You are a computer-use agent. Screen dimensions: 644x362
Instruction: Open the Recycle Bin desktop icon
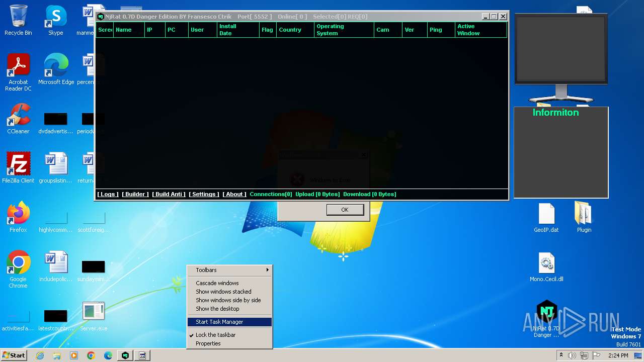click(18, 20)
